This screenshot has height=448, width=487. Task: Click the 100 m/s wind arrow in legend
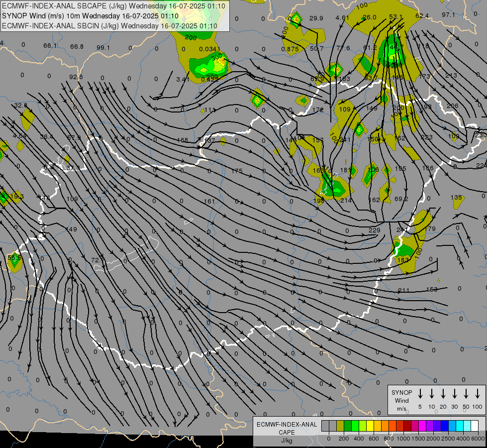coord(478,394)
